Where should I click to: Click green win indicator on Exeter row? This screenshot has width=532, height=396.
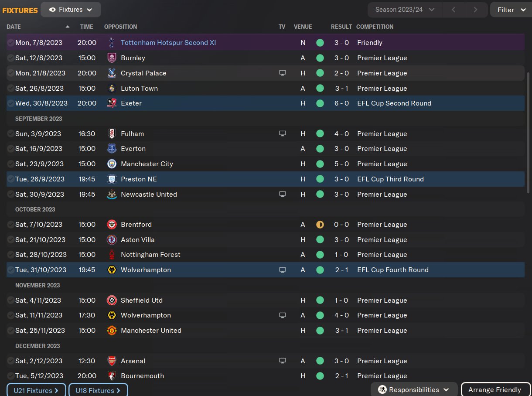point(320,103)
